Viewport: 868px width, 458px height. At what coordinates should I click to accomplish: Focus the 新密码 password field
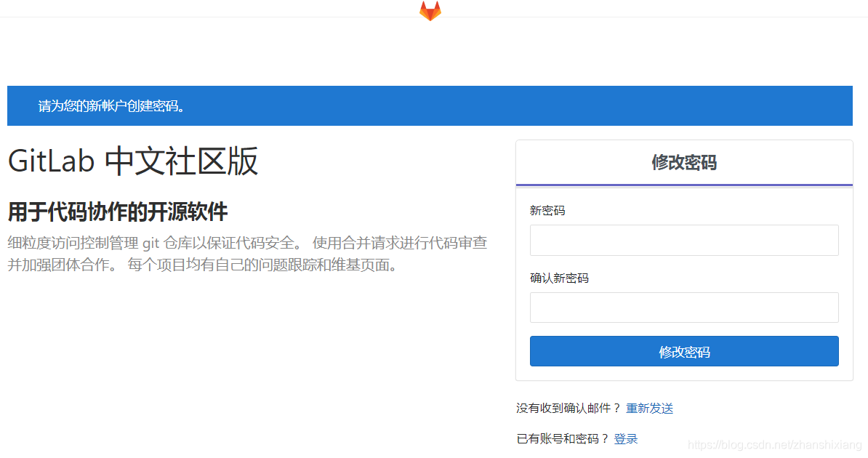click(x=683, y=241)
